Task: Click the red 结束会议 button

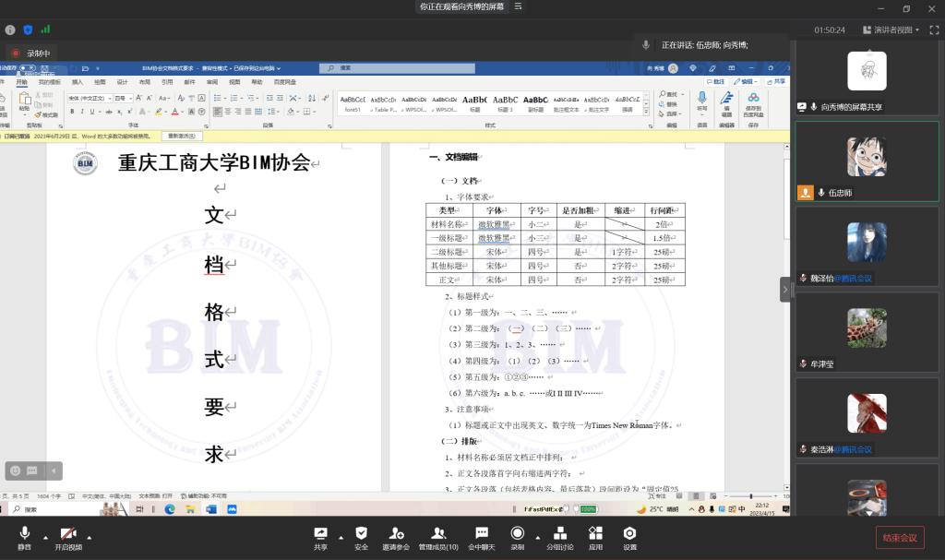Action: click(x=899, y=538)
